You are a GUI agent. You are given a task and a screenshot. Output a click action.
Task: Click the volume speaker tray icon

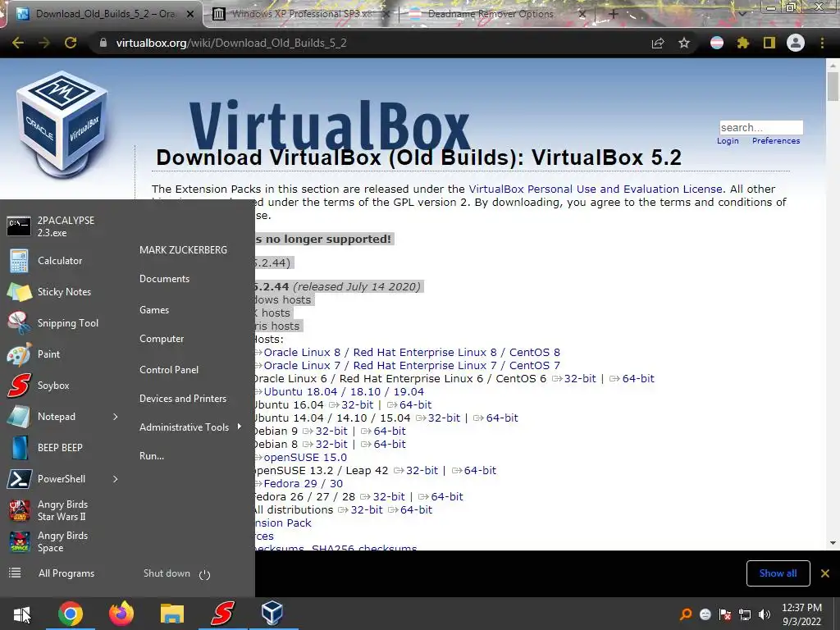coord(765,614)
